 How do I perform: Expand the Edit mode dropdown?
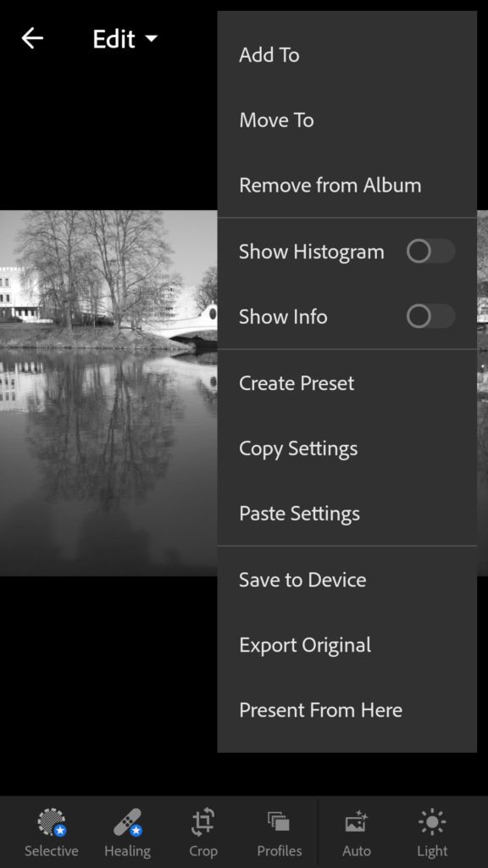125,39
